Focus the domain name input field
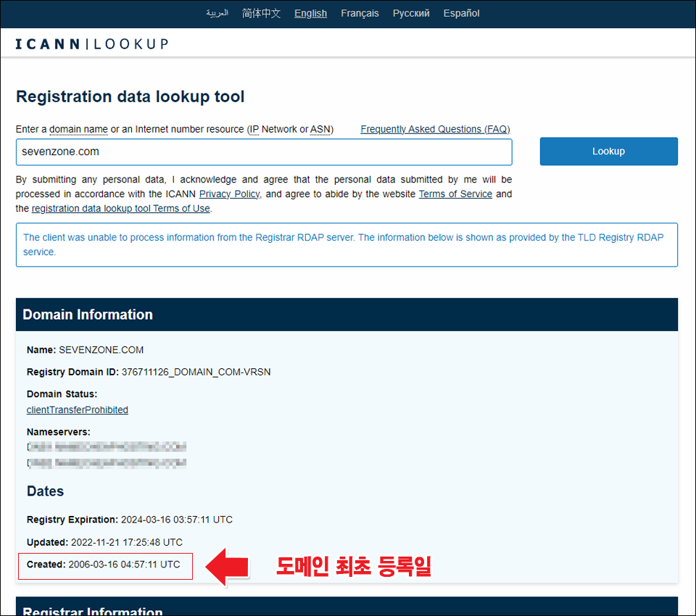 pyautogui.click(x=264, y=151)
